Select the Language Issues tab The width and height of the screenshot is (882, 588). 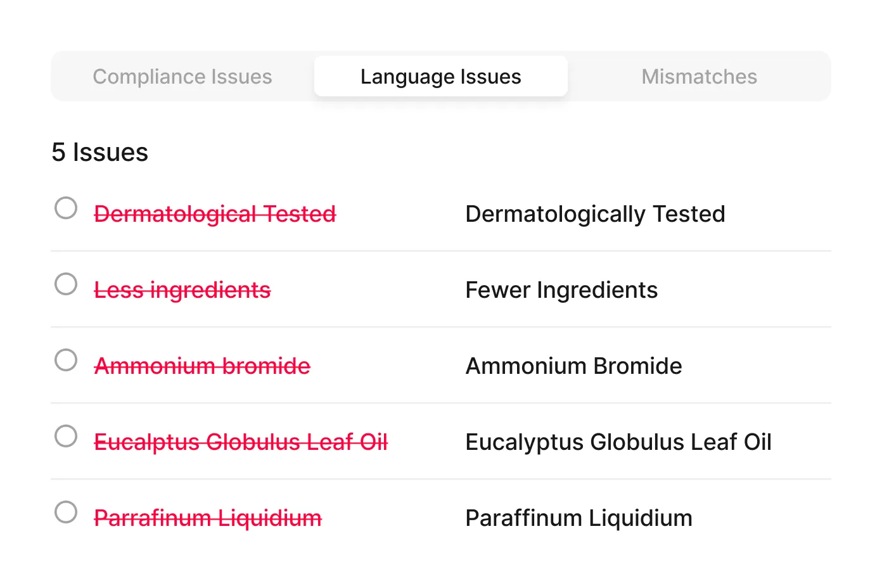440,76
